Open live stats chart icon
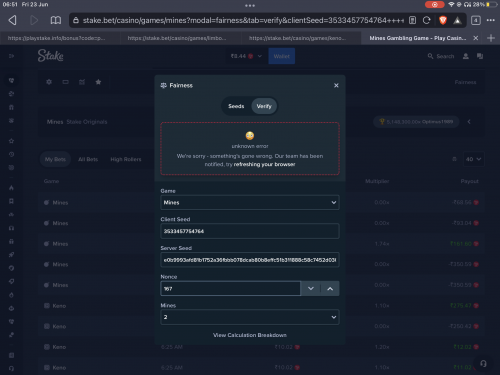Screen dimensions: 500x375 click(x=82, y=82)
